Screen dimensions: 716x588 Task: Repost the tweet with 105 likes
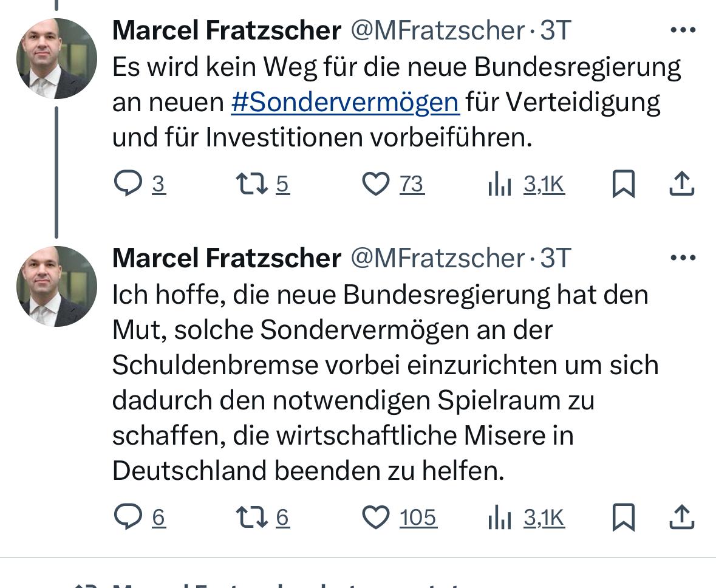[x=253, y=518]
